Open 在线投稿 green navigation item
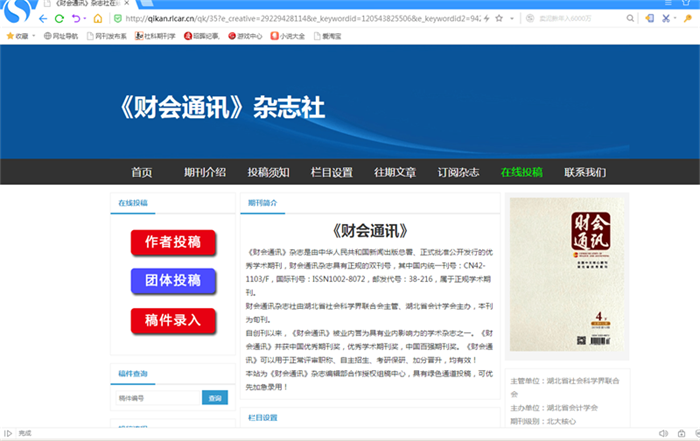700x441 pixels. coord(522,172)
